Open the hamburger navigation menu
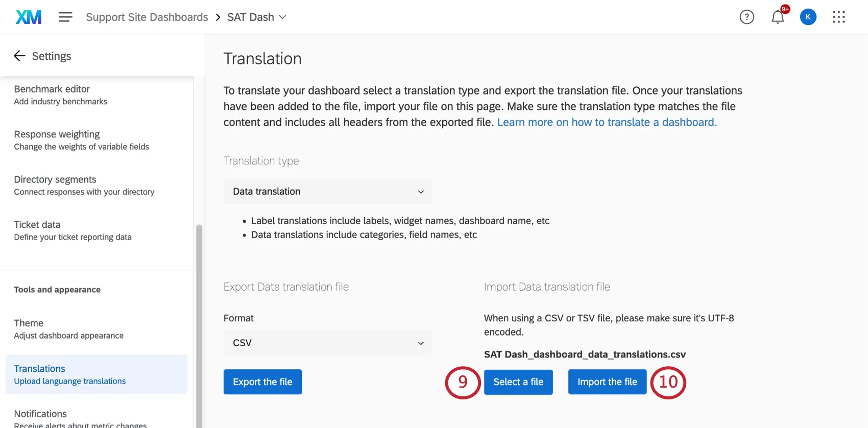Viewport: 868px width, 428px height. tap(65, 17)
